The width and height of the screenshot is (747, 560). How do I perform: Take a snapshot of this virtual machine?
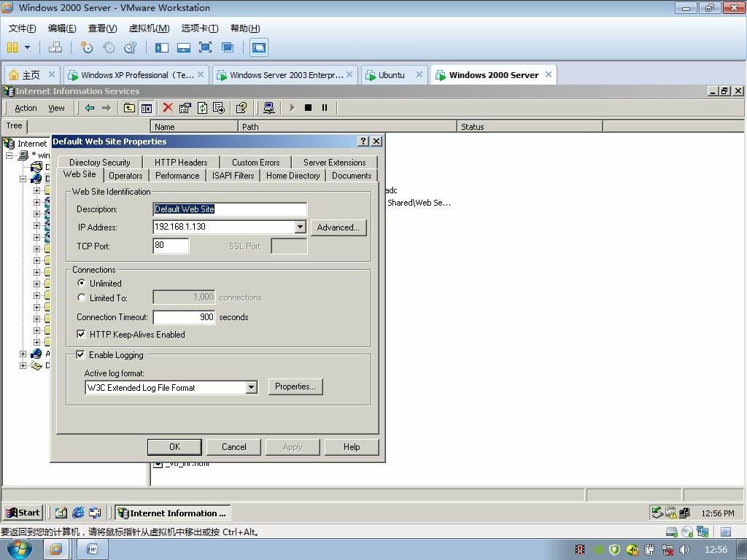click(87, 47)
